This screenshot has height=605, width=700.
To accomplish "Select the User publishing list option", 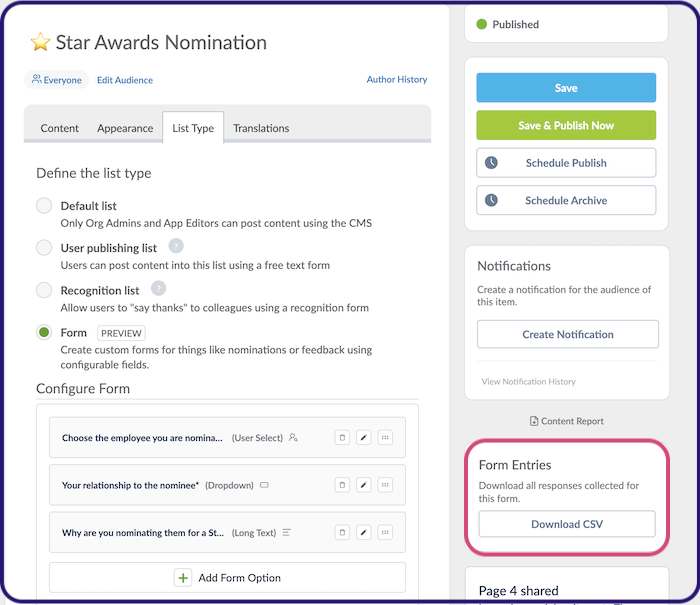I will (44, 247).
